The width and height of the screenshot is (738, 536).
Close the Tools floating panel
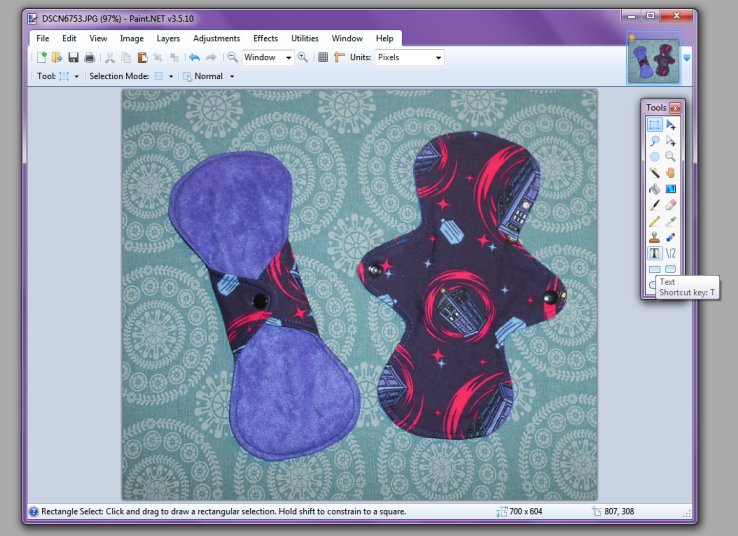tap(675, 108)
